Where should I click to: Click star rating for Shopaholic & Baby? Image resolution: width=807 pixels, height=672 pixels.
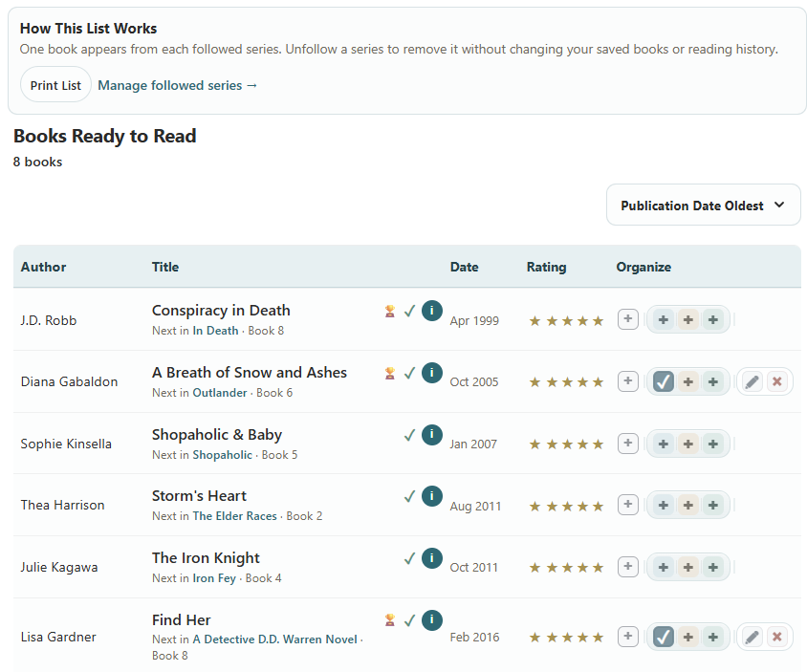(x=566, y=444)
